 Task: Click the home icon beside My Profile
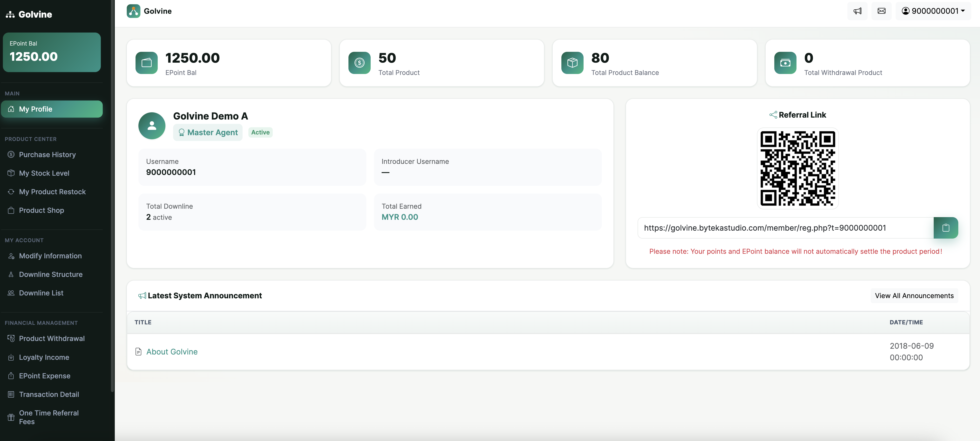click(x=11, y=109)
